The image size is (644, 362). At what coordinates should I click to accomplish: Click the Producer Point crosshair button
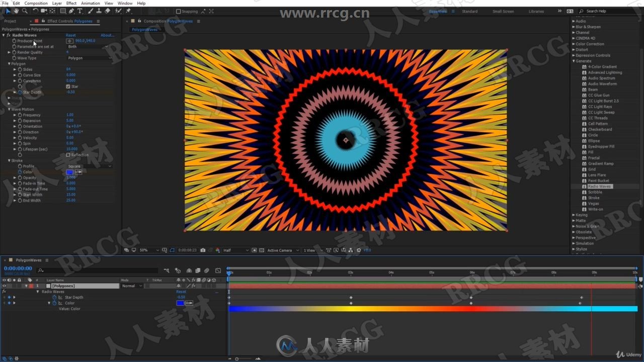coord(70,41)
